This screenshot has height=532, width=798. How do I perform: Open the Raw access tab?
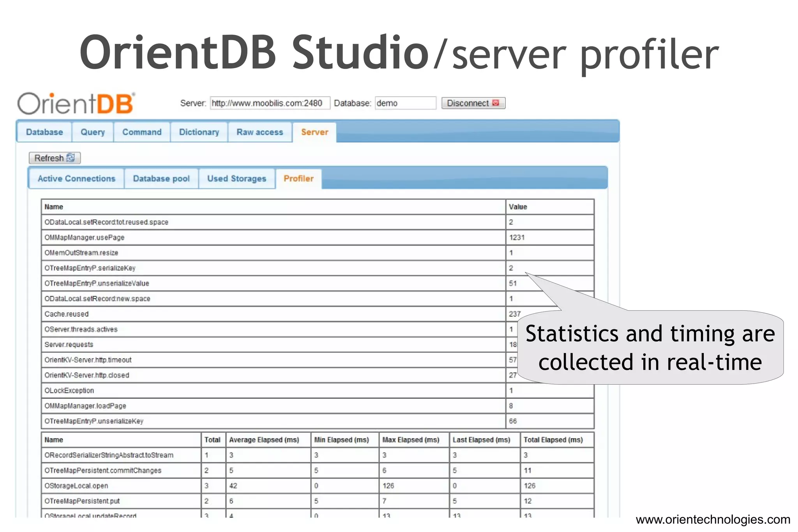click(x=260, y=132)
